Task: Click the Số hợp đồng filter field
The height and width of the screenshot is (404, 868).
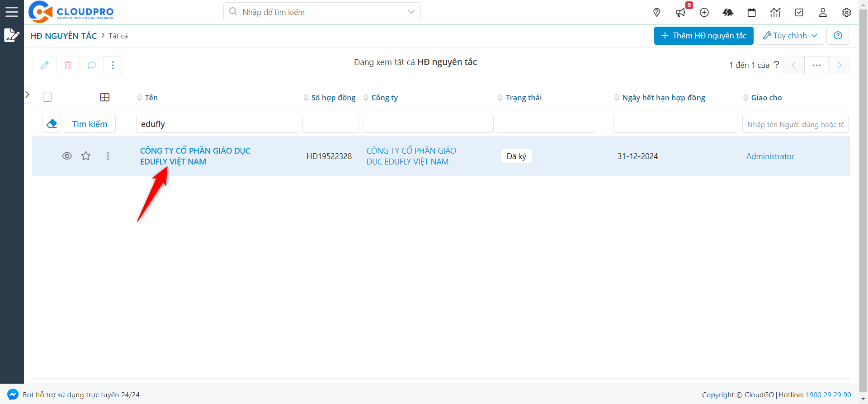Action: pos(330,124)
